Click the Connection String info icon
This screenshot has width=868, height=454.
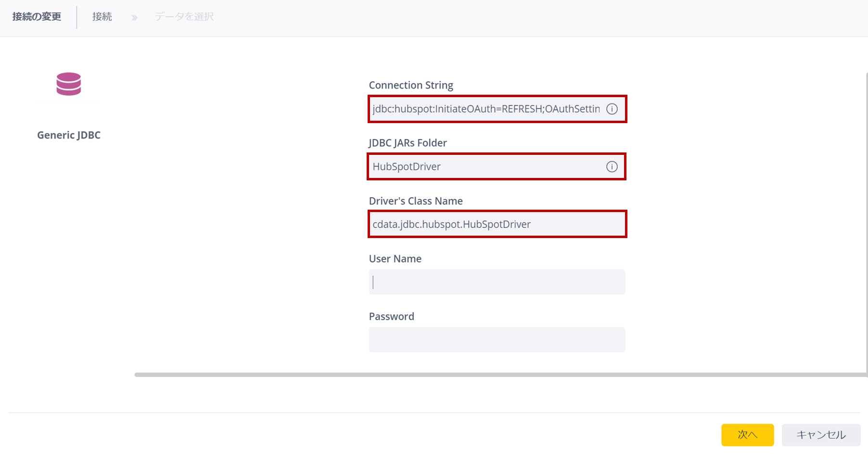[612, 109]
